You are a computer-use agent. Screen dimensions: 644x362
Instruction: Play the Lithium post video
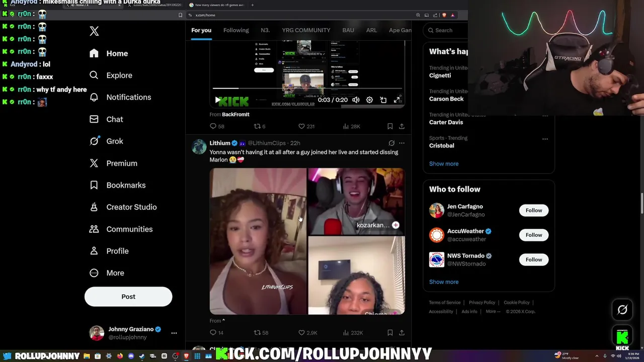pyautogui.click(x=307, y=241)
